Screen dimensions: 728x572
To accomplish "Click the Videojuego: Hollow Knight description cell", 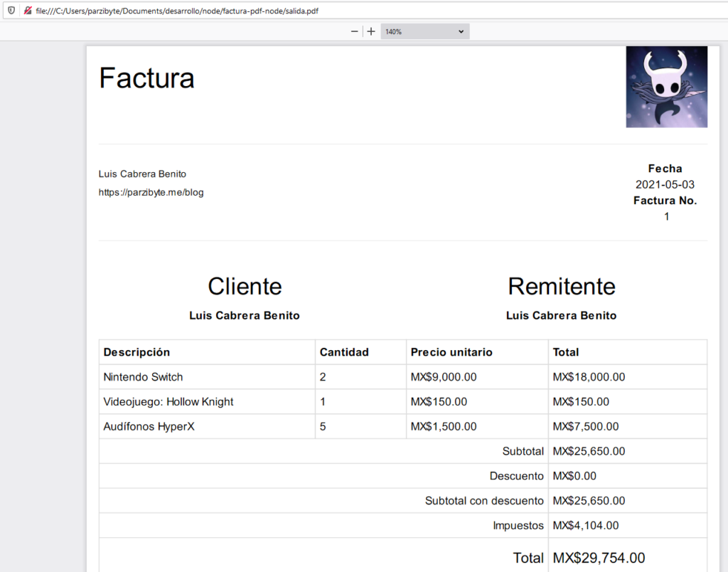I will point(168,402).
